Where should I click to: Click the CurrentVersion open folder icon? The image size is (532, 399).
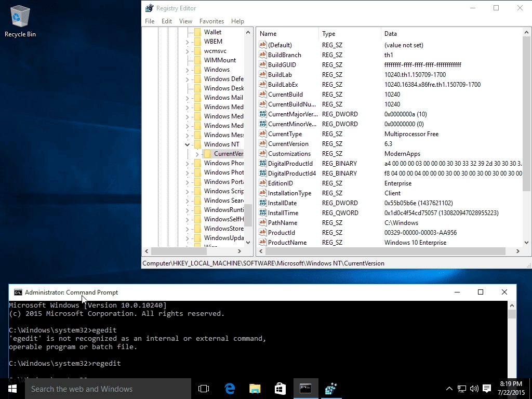tap(208, 154)
